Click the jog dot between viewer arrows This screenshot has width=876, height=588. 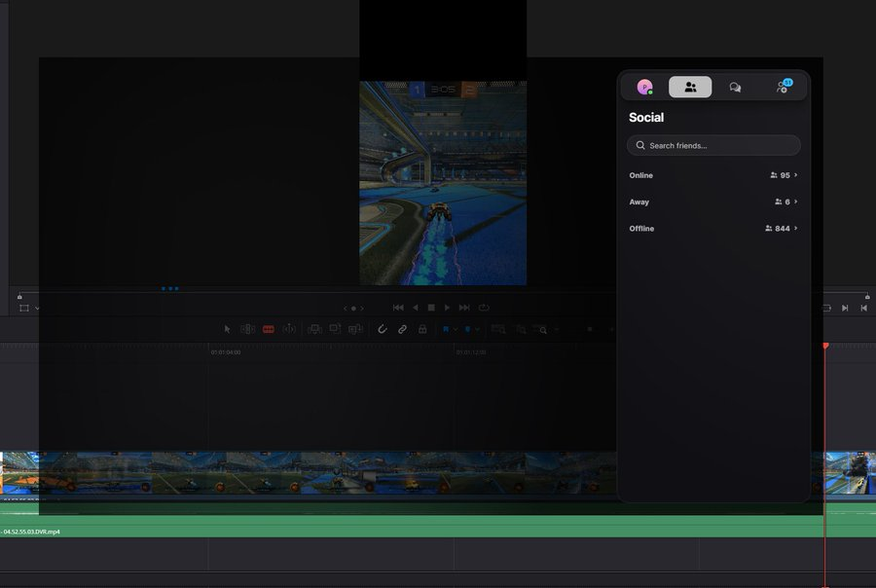click(353, 309)
